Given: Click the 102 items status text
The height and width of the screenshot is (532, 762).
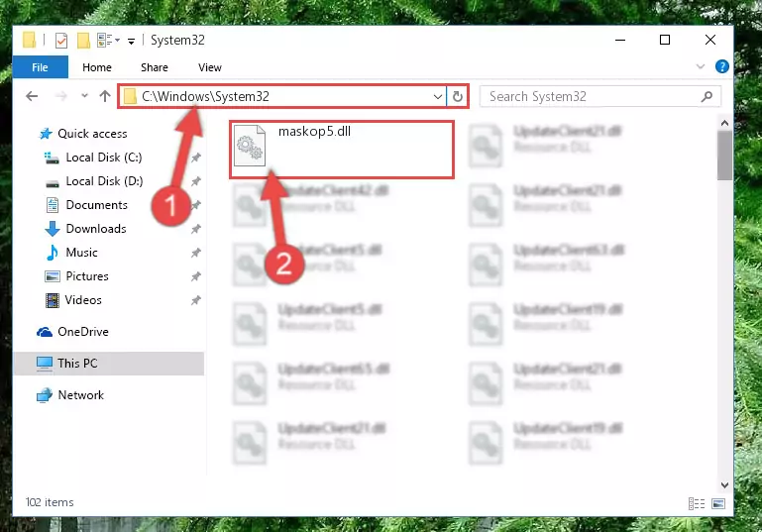Looking at the screenshot, I should (50, 502).
